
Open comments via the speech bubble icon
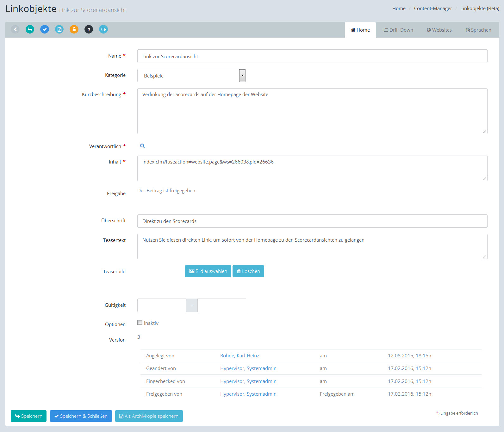point(103,29)
